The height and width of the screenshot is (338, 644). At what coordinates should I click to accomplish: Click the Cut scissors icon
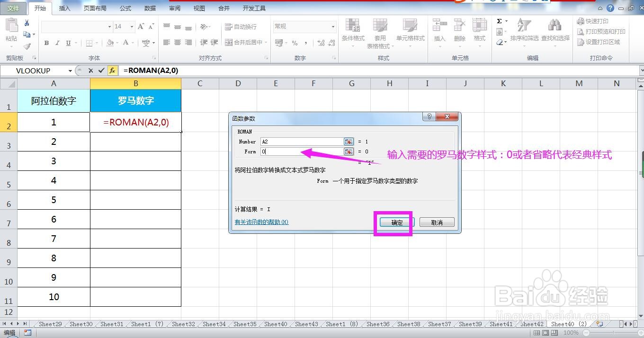coord(27,23)
